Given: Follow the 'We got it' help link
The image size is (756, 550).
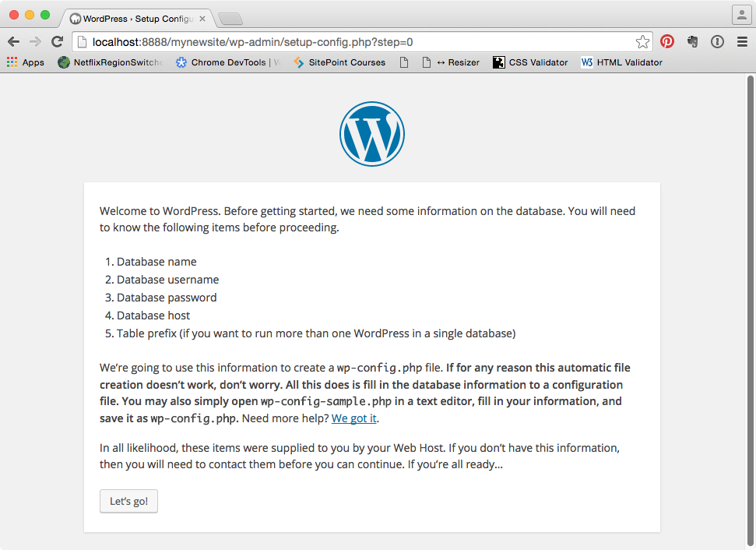Looking at the screenshot, I should pos(354,418).
